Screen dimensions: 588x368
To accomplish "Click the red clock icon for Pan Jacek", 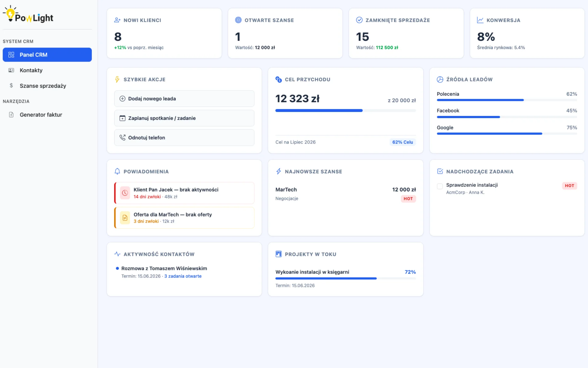I will 125,193.
